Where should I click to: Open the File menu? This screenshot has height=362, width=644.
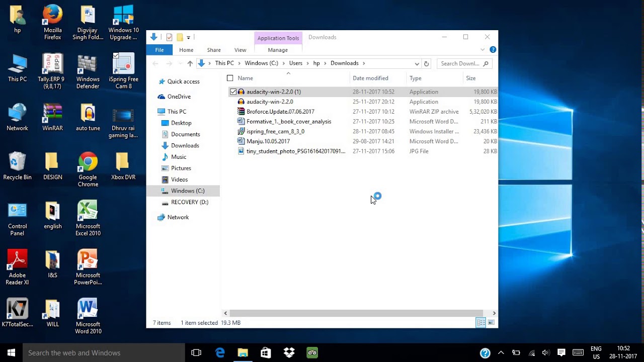(159, 50)
